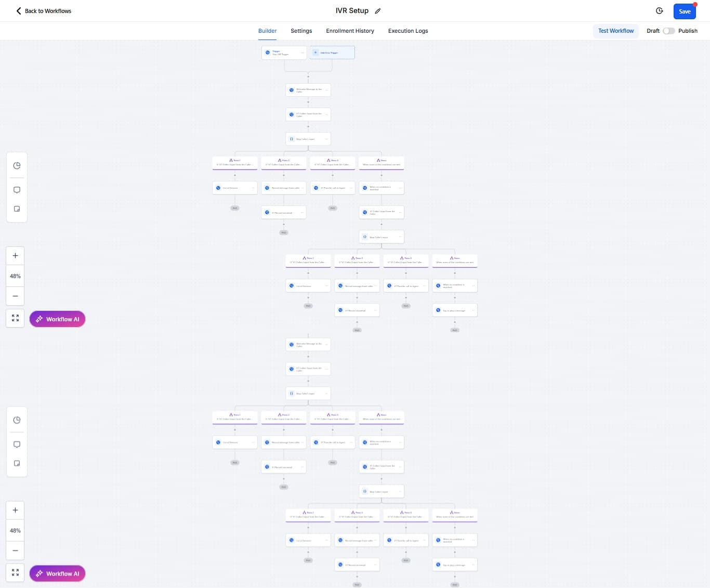The image size is (710, 588).
Task: Zoom in using upper plus button
Action: 15,255
